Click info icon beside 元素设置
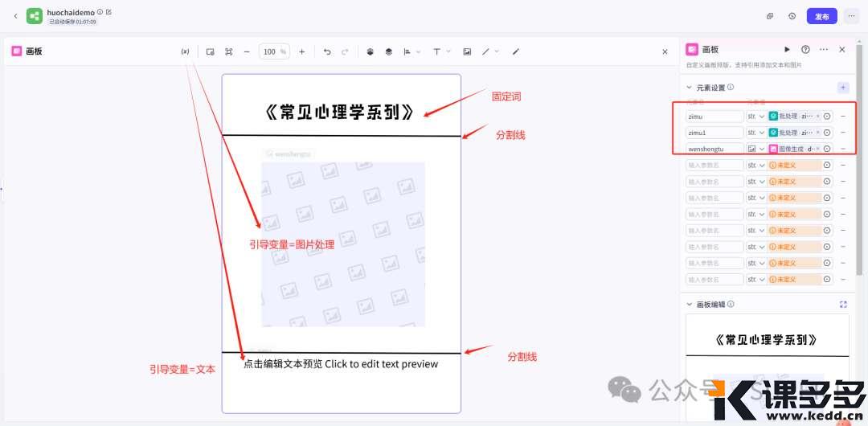This screenshot has height=426, width=868. (731, 87)
